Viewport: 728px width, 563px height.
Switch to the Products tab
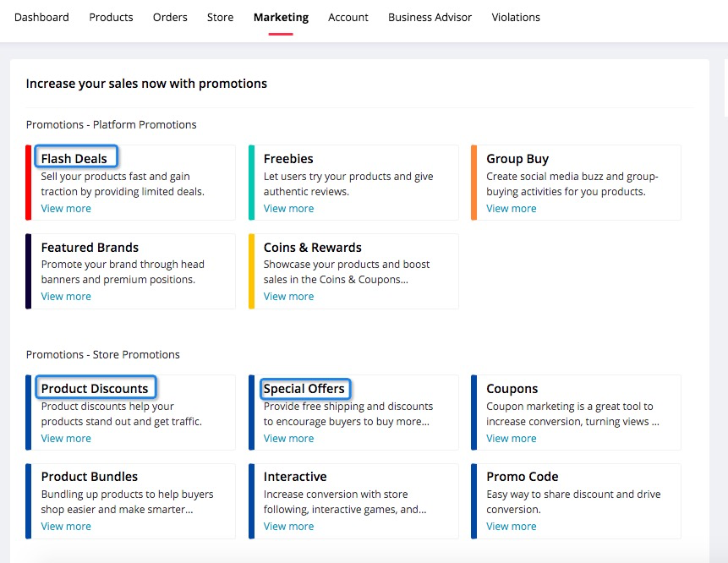click(x=111, y=17)
